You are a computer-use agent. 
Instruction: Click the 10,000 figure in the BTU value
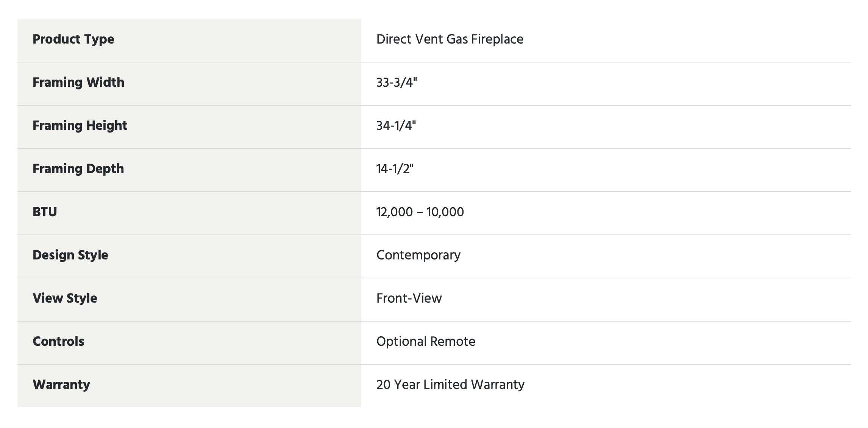(x=445, y=212)
